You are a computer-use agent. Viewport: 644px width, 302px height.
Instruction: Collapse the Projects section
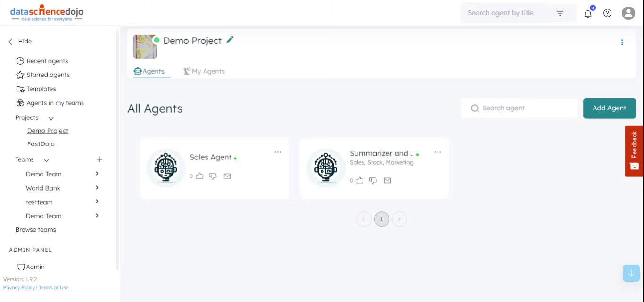coord(51,118)
